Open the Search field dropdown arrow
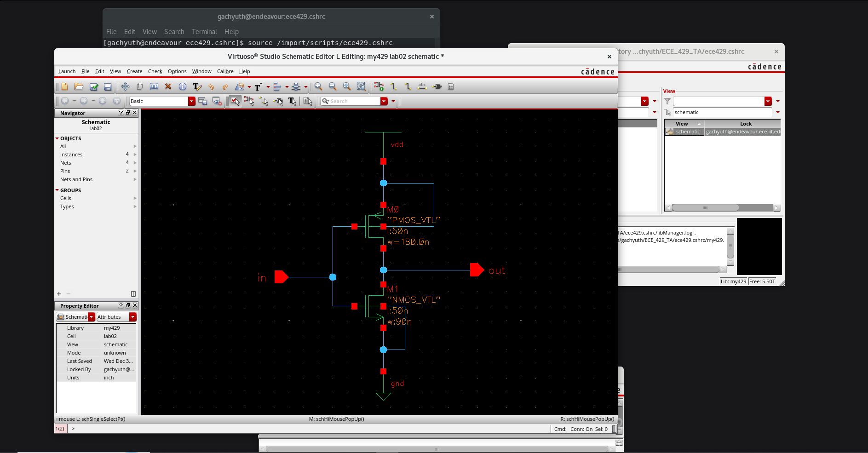868x453 pixels. [384, 101]
